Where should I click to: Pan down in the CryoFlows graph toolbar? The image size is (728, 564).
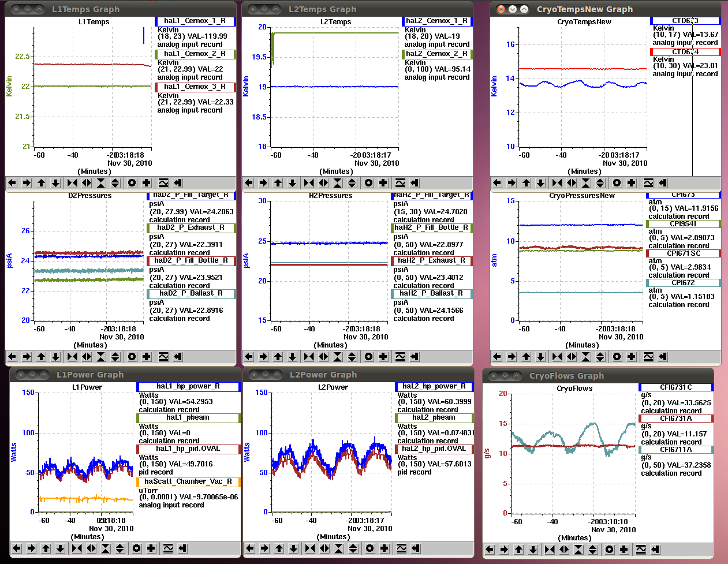pos(533,550)
